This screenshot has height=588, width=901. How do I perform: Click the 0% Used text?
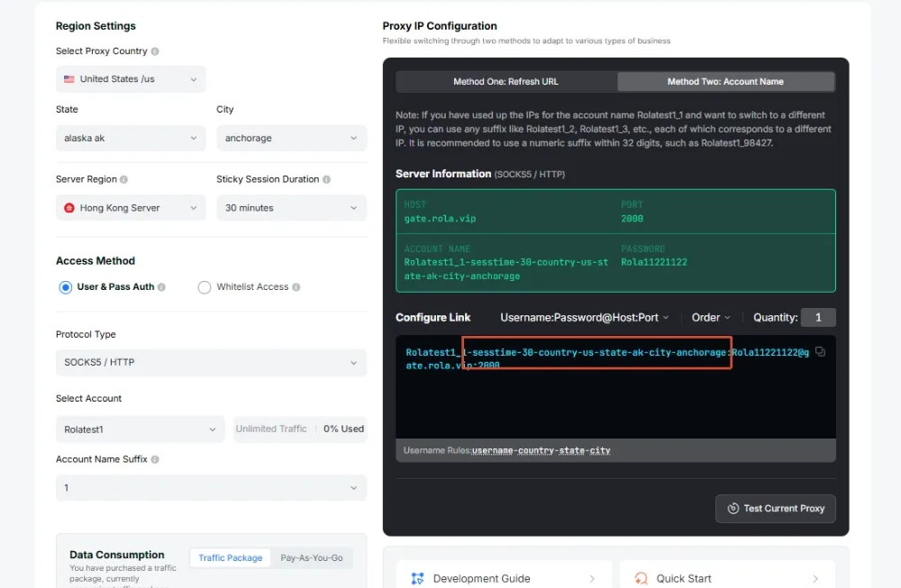coord(343,429)
